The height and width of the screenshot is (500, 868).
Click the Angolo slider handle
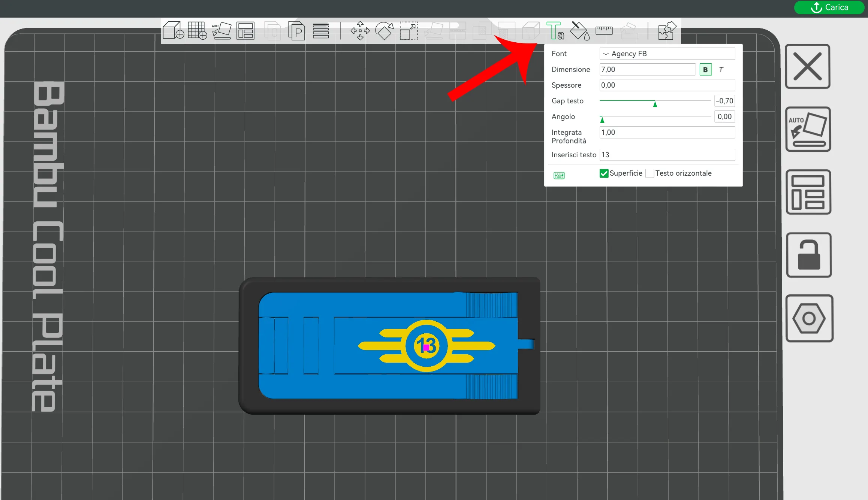pos(602,120)
